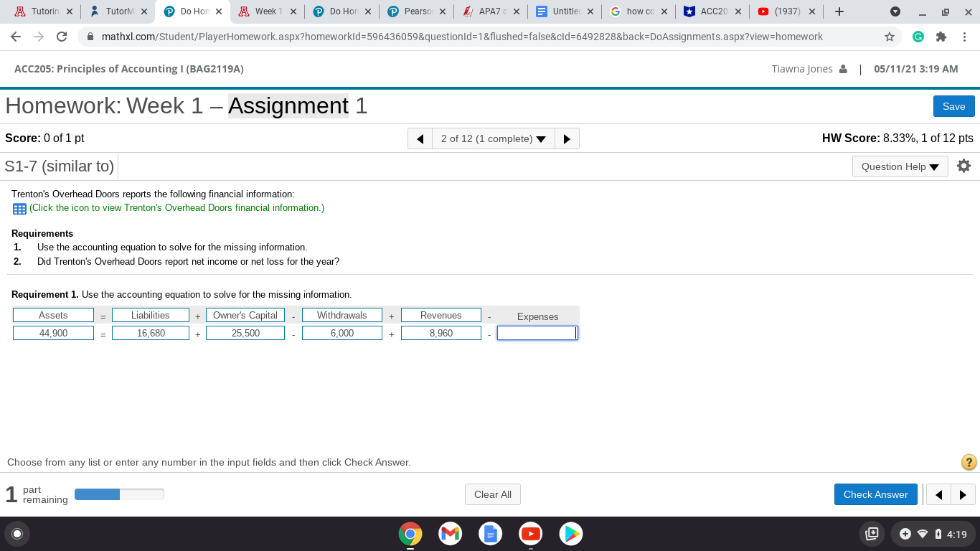Open Google Docs from the shelf
Viewport: 980px width, 551px height.
coord(490,534)
